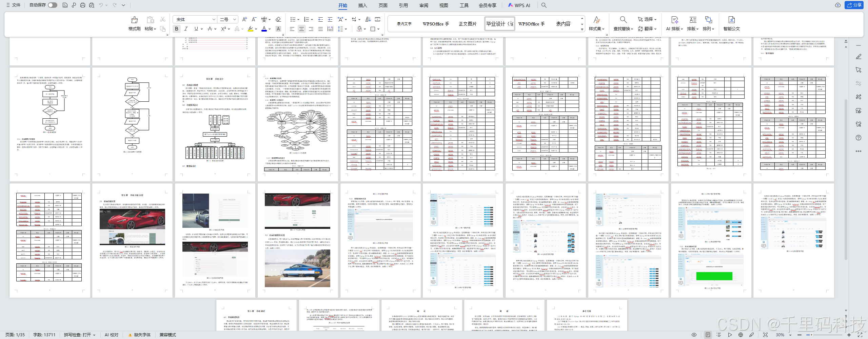Click the Redo arrow icon
This screenshot has height=339, width=868.
pos(115,5)
